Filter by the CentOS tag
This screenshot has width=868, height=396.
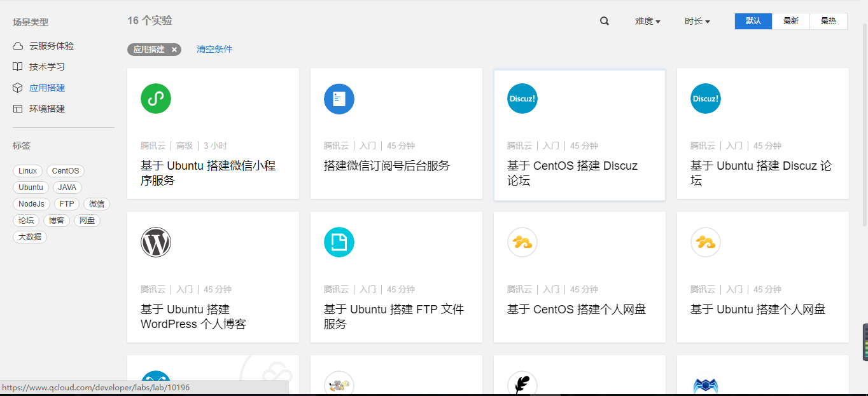pos(66,171)
